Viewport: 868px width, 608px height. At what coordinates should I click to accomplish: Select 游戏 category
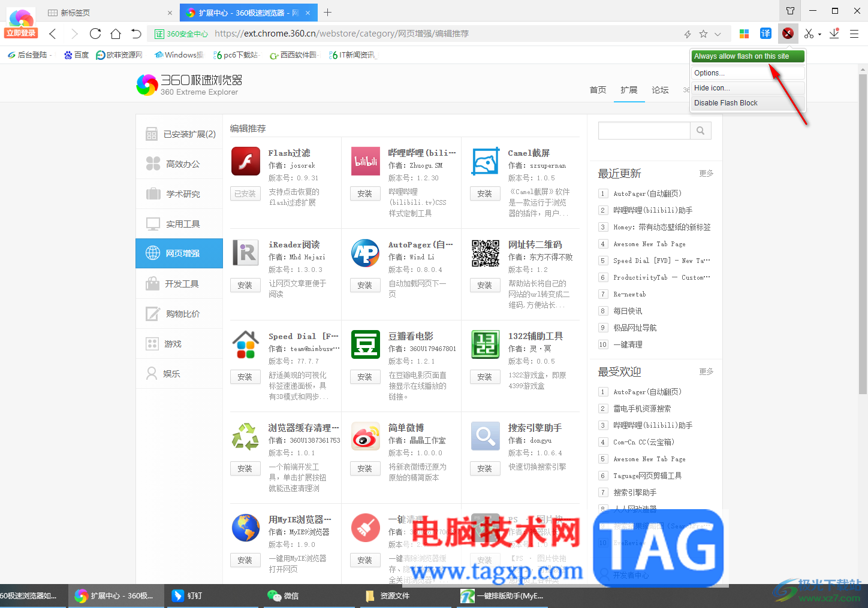point(179,344)
